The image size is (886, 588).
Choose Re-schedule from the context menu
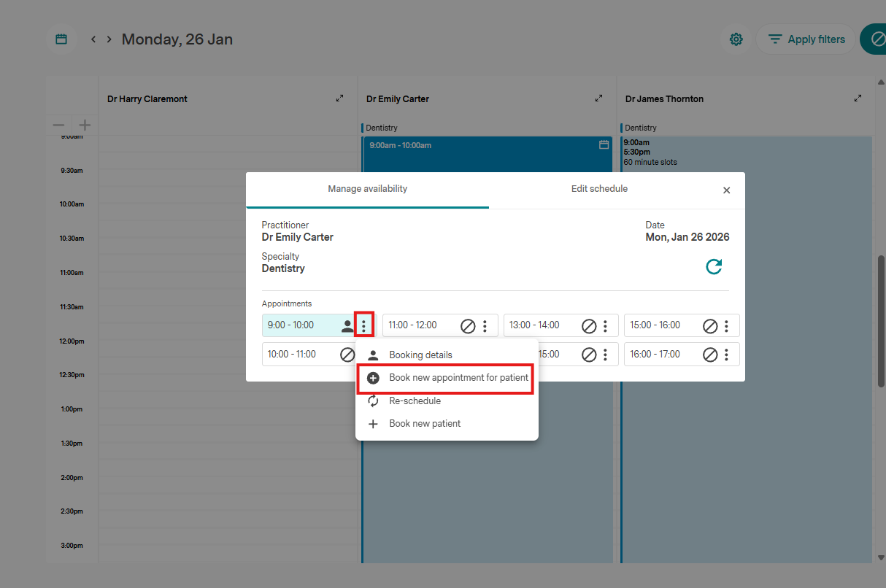tap(415, 401)
